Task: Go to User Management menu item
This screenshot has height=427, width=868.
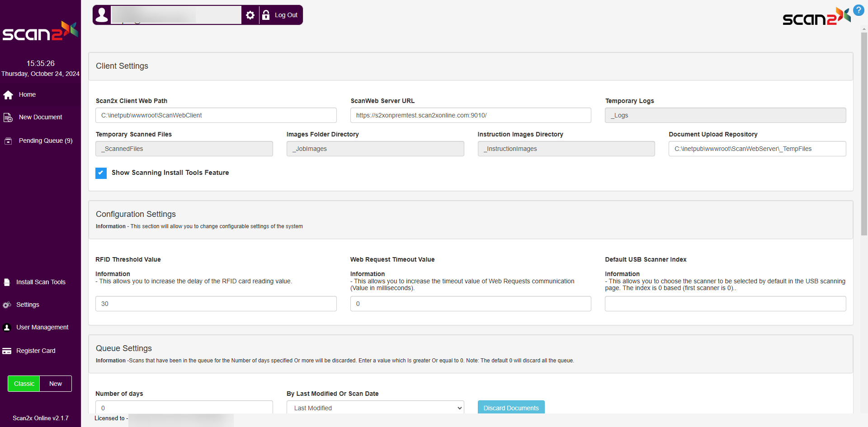Action: point(42,328)
